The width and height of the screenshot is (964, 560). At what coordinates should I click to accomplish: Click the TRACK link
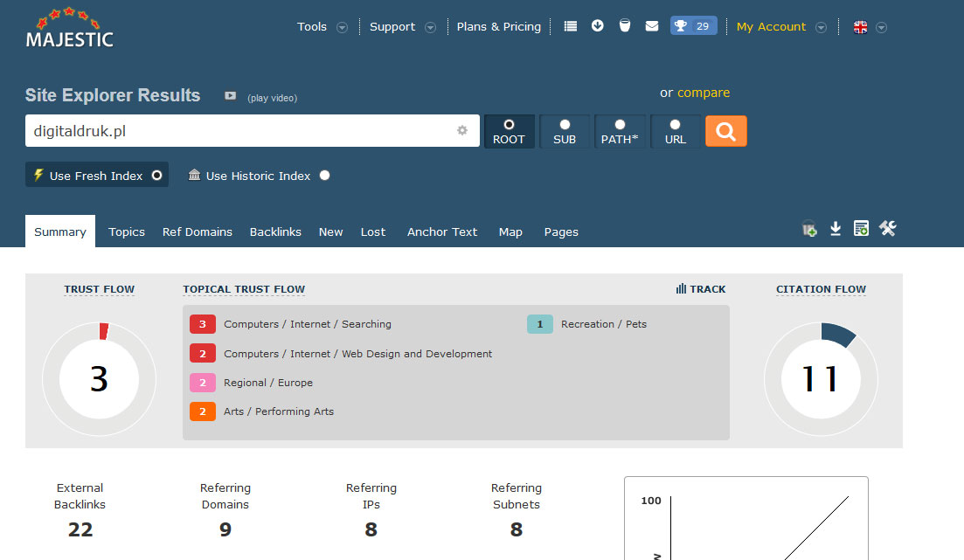tap(707, 289)
